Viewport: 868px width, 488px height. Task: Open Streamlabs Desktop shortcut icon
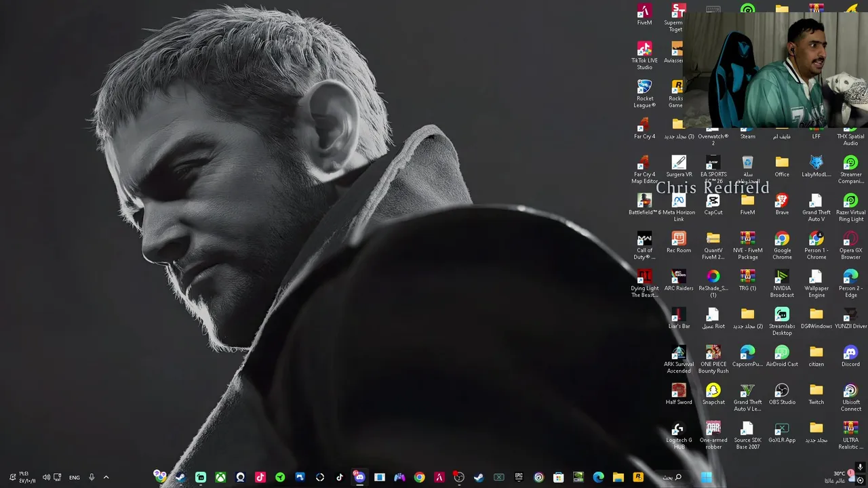coord(782,321)
